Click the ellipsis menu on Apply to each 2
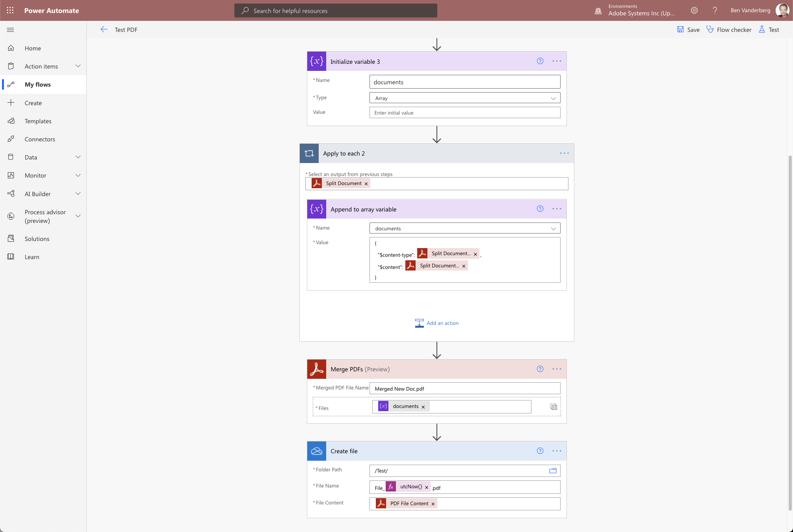 pos(564,153)
